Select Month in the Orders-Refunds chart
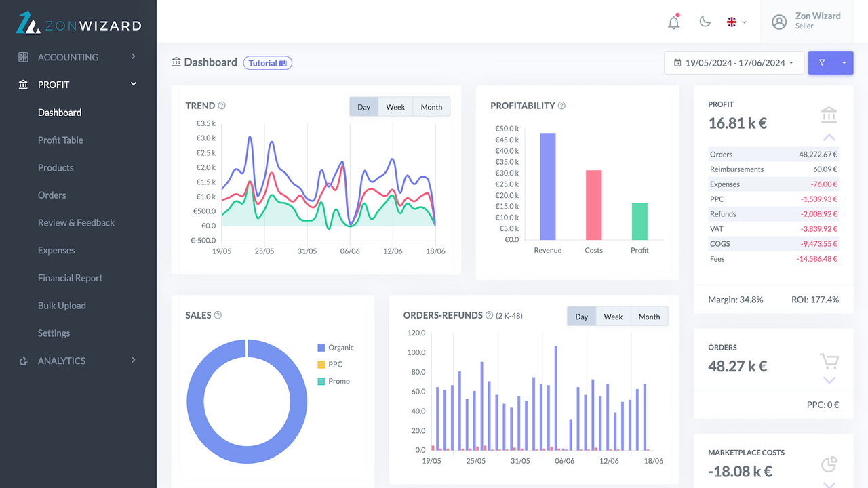 [x=649, y=317]
